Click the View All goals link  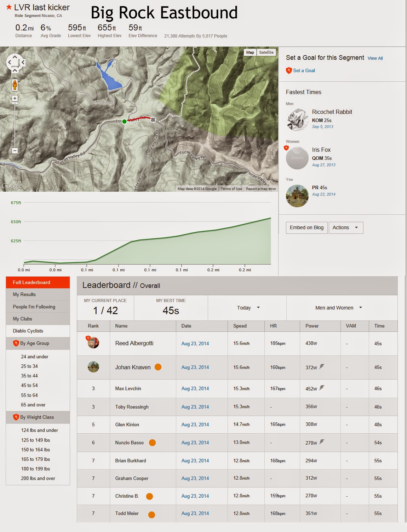click(375, 58)
